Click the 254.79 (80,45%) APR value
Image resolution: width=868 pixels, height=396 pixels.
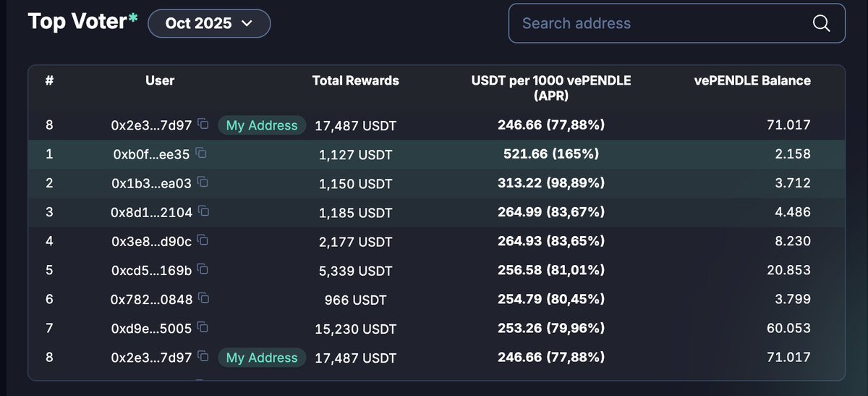click(x=551, y=299)
